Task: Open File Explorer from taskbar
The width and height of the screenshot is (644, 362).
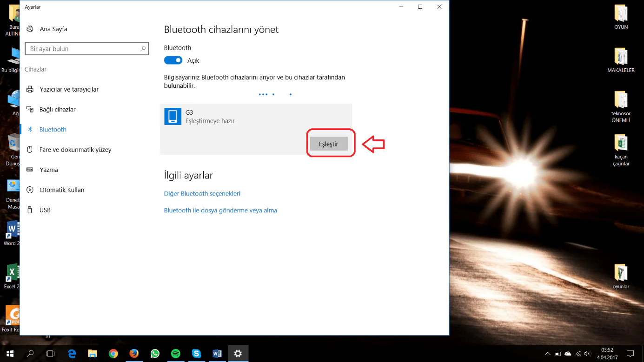Action: click(x=93, y=354)
